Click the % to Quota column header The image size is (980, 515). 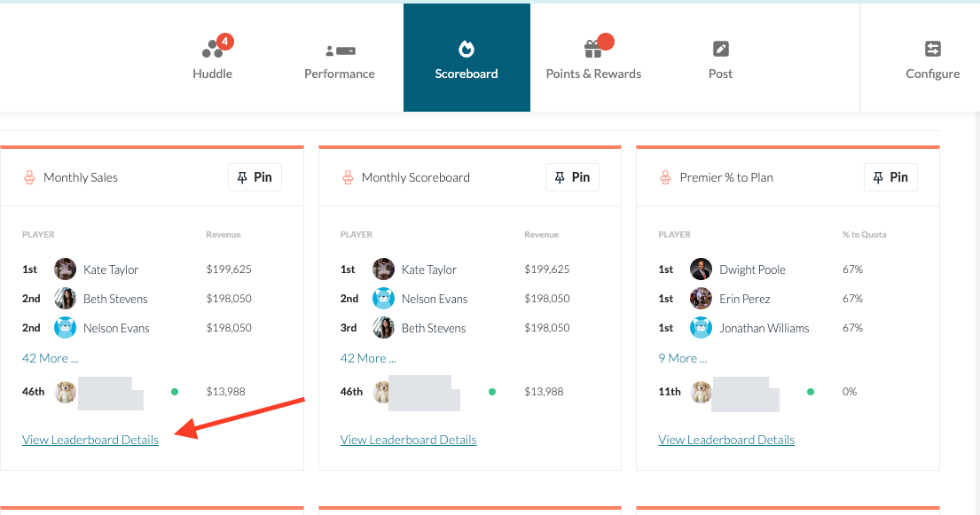pyautogui.click(x=865, y=234)
